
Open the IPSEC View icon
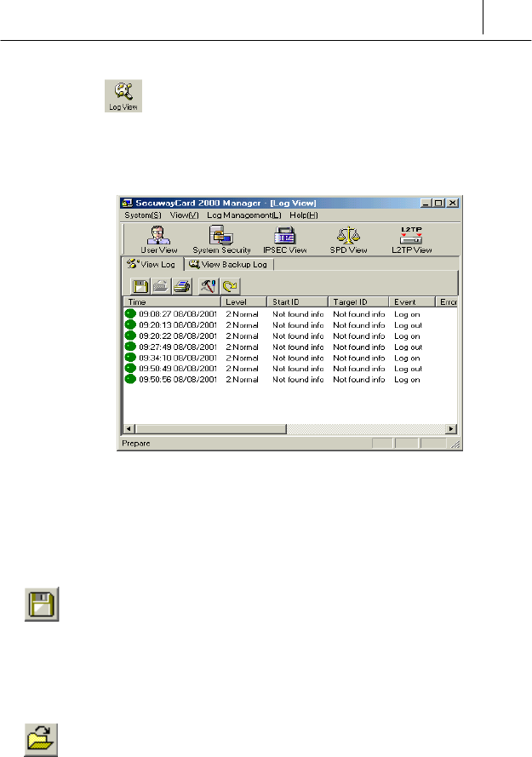click(x=285, y=239)
